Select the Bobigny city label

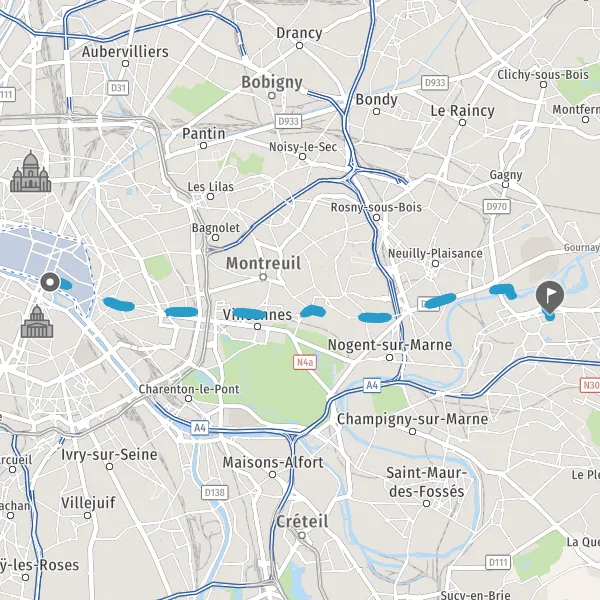click(x=272, y=82)
